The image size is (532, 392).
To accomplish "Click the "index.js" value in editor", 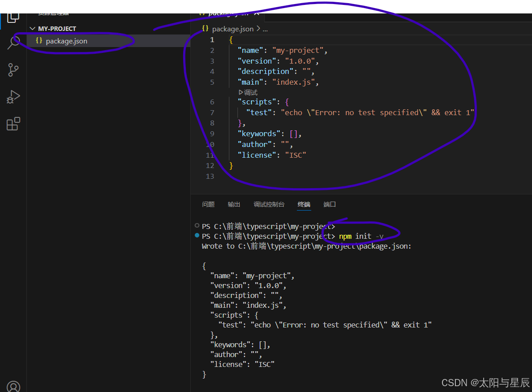I will tap(293, 82).
